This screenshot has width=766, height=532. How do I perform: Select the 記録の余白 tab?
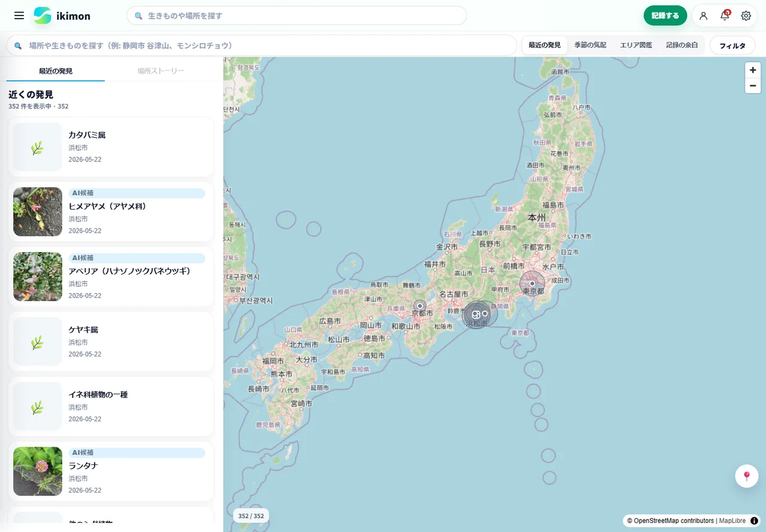coord(682,45)
